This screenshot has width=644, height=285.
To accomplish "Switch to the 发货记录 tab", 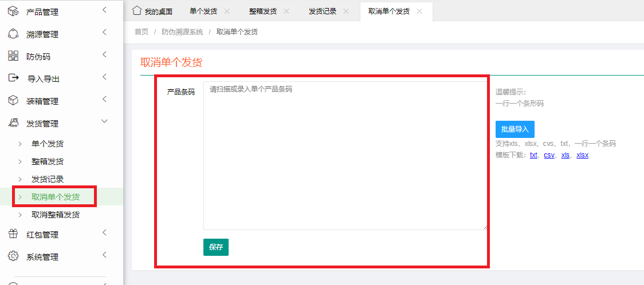I will click(323, 11).
